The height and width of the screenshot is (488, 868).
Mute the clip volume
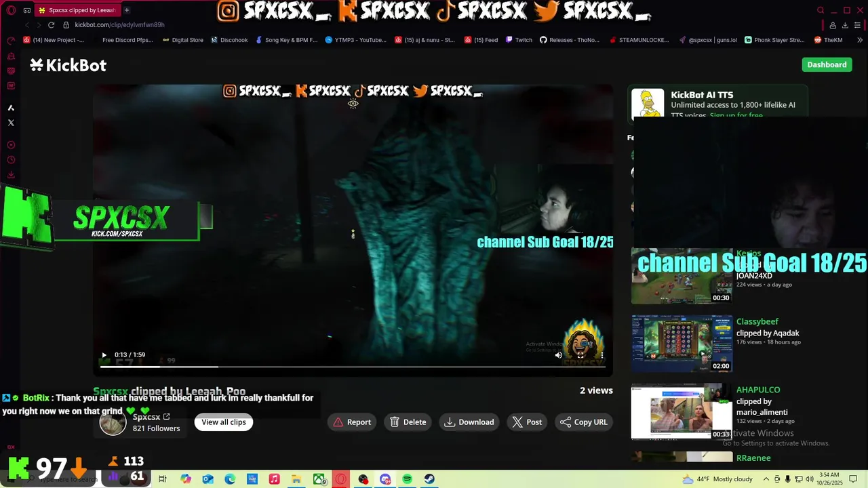559,355
